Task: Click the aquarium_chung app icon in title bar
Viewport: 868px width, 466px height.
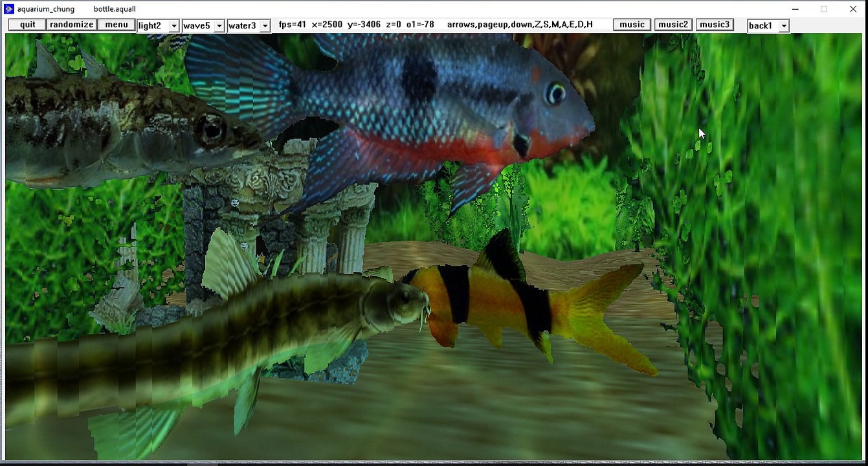Action: pyautogui.click(x=9, y=9)
